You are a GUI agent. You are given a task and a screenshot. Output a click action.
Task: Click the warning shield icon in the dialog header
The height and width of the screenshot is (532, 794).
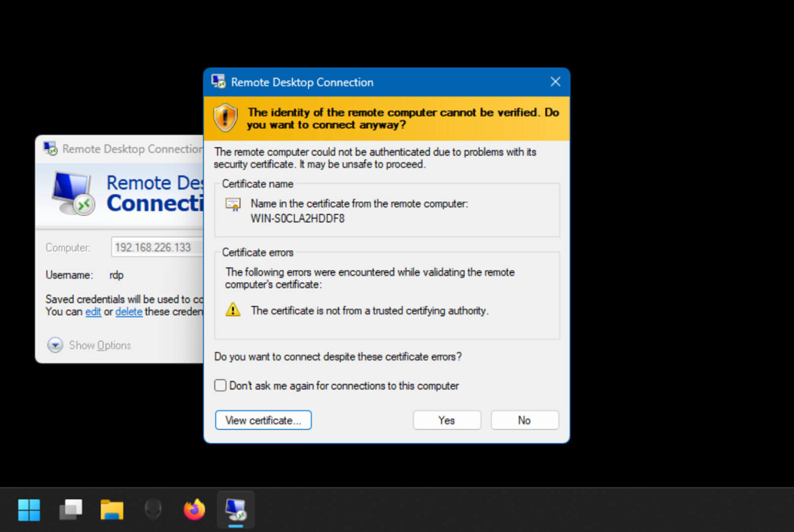click(x=226, y=118)
